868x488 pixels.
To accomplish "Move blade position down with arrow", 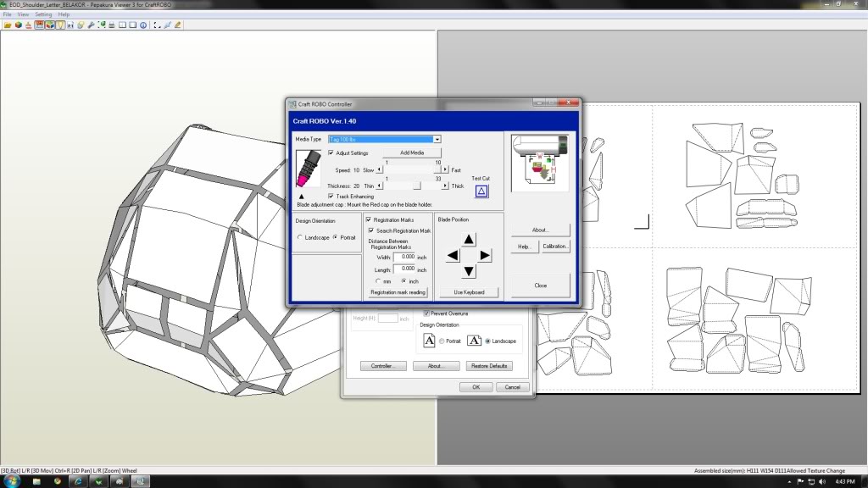I will click(468, 271).
